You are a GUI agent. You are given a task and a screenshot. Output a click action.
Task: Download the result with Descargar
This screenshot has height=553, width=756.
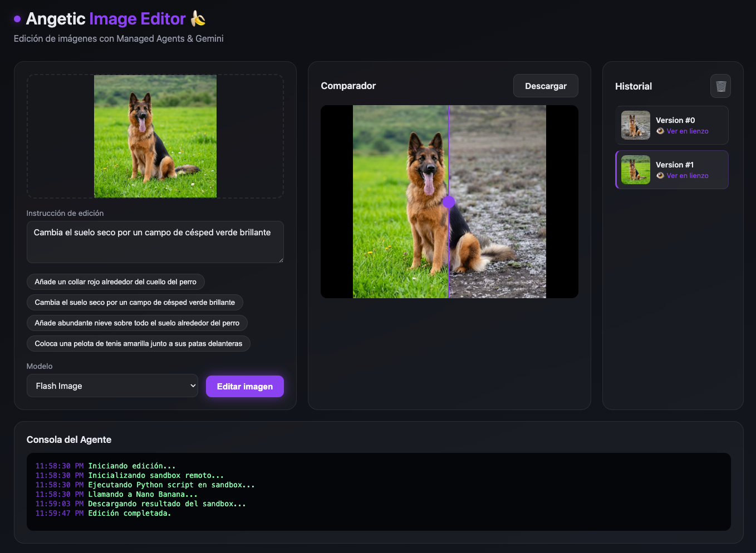(546, 86)
